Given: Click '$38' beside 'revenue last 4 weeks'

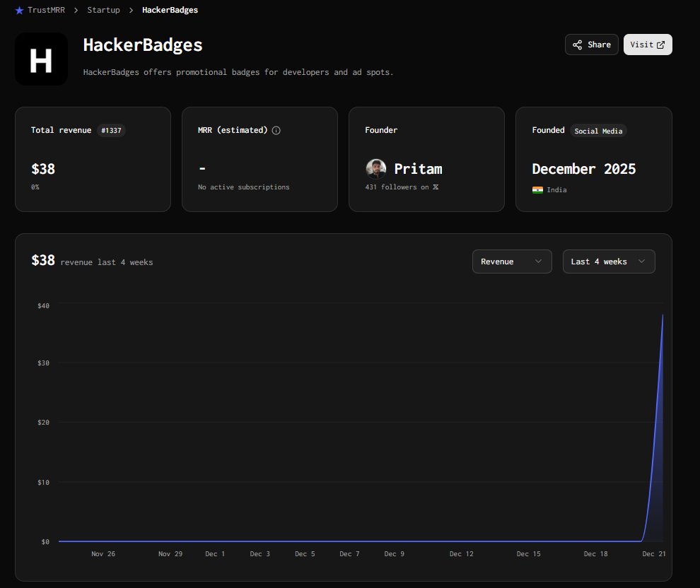Looking at the screenshot, I should 43,260.
